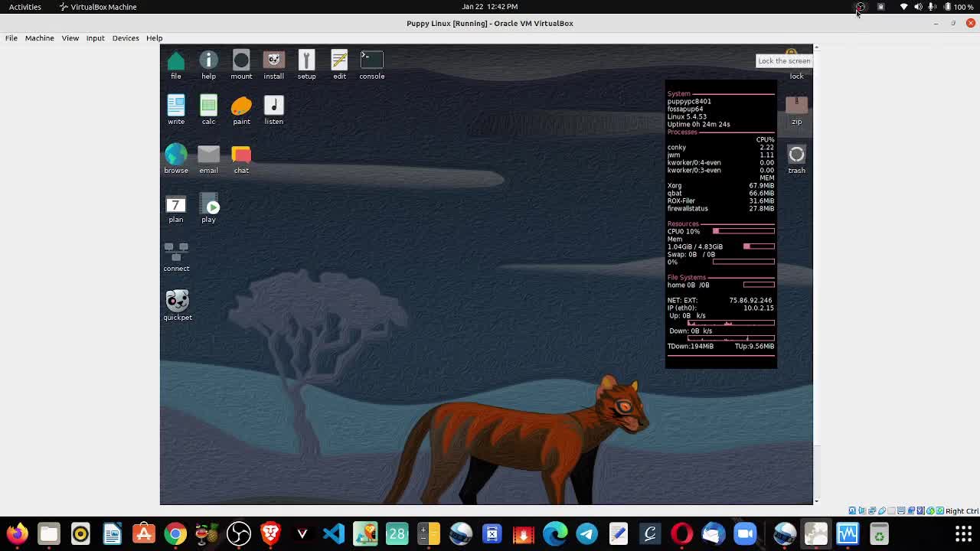
Task: Open the write word processor icon
Action: pyautogui.click(x=175, y=110)
